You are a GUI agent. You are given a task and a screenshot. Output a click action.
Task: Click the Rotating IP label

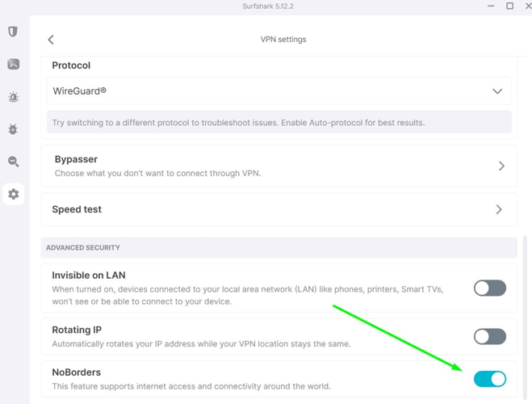pos(77,330)
